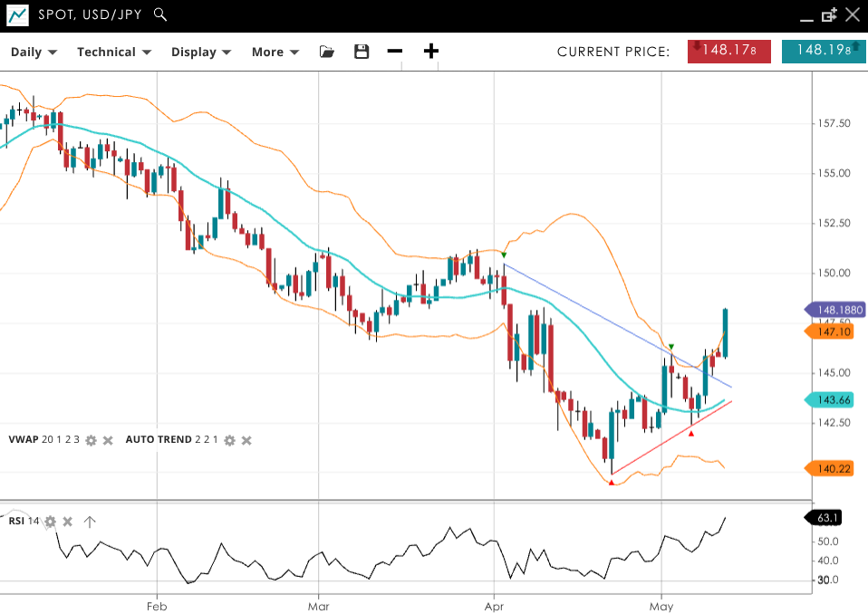Expand the Daily timeframe dropdown
Image resolution: width=868 pixels, height=614 pixels.
pyautogui.click(x=34, y=52)
